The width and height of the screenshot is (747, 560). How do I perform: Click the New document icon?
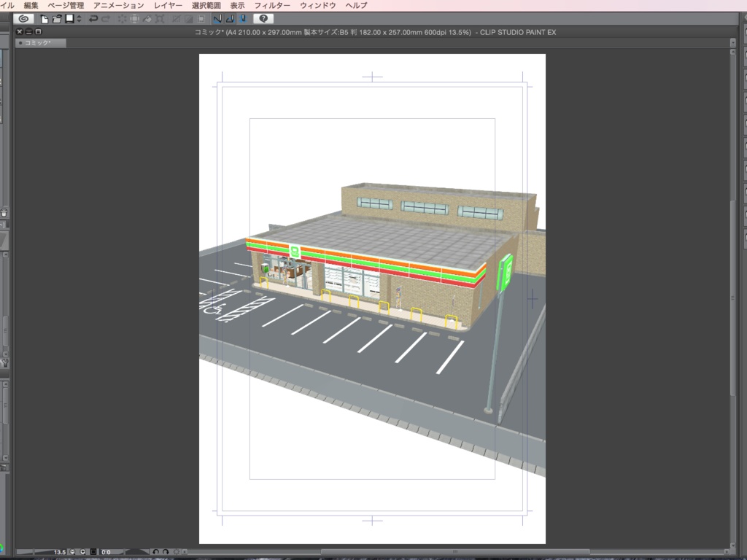[x=44, y=18]
